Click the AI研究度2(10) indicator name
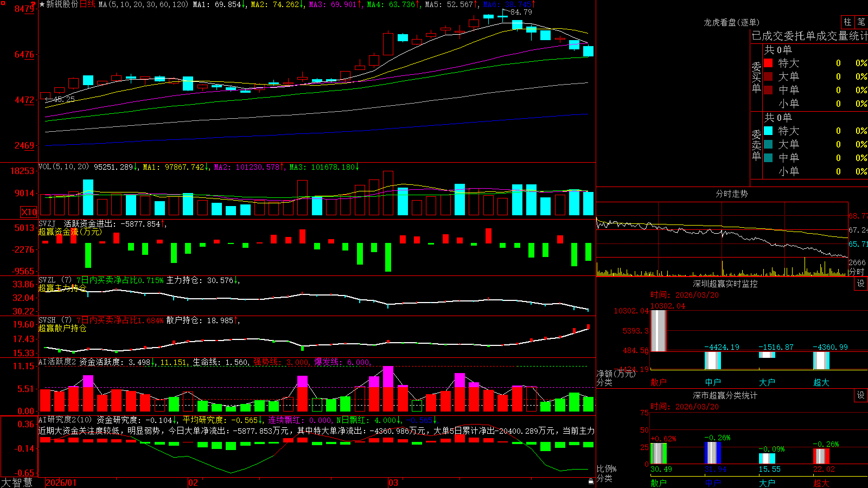Screen dimensions: 868x488 tap(65, 420)
